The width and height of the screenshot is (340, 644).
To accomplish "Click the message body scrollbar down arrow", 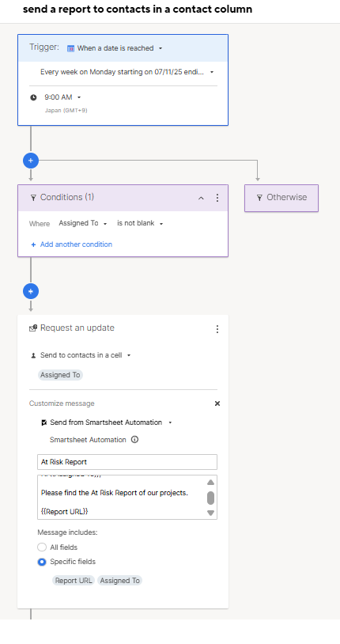I will pos(210,513).
